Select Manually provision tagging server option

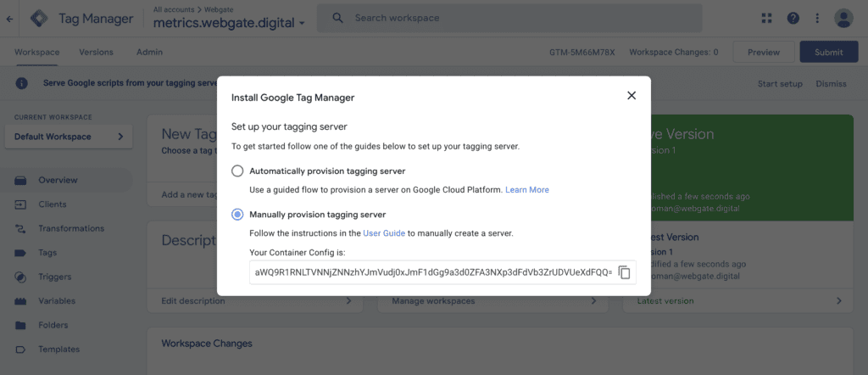237,215
